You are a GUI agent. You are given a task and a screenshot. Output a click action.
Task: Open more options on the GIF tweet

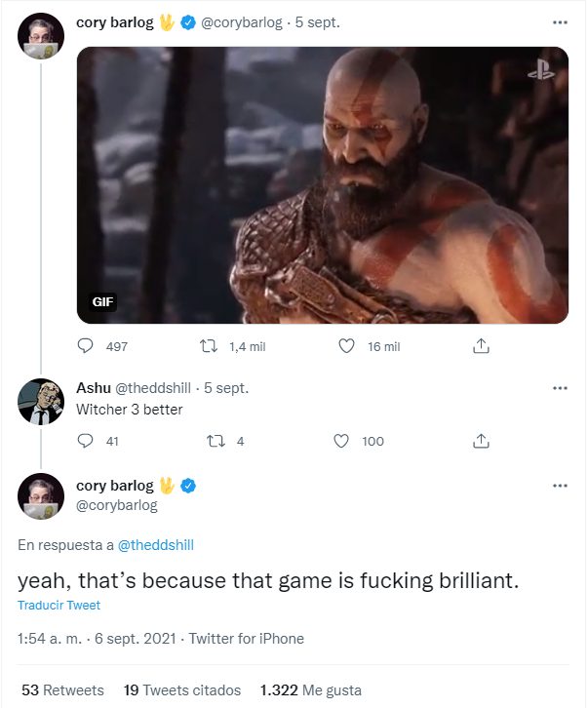560,22
